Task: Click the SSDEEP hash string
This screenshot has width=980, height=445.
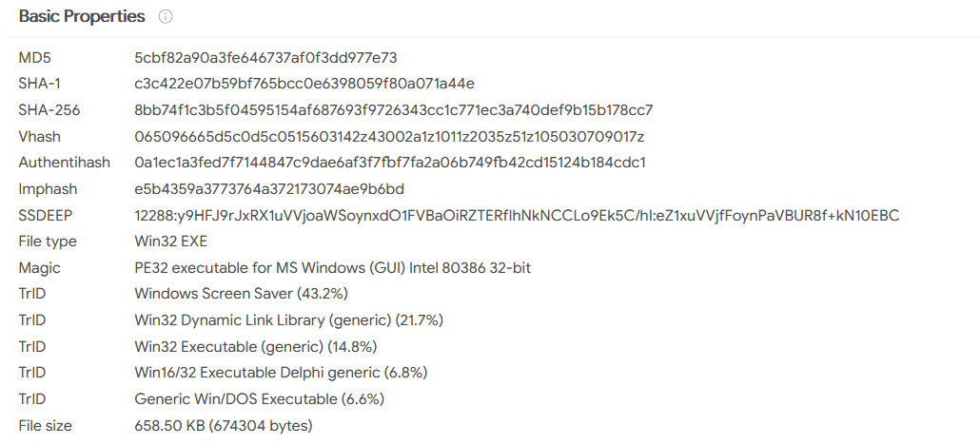Action: point(517,216)
